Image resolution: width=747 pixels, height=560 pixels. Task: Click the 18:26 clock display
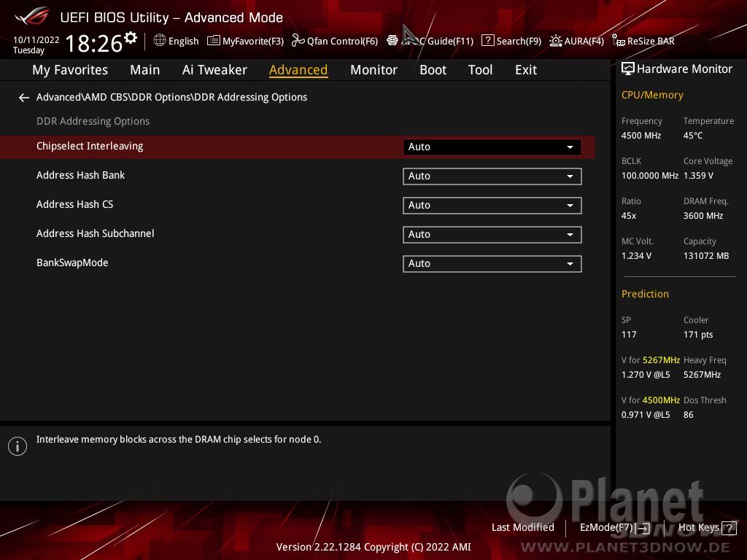(x=94, y=43)
